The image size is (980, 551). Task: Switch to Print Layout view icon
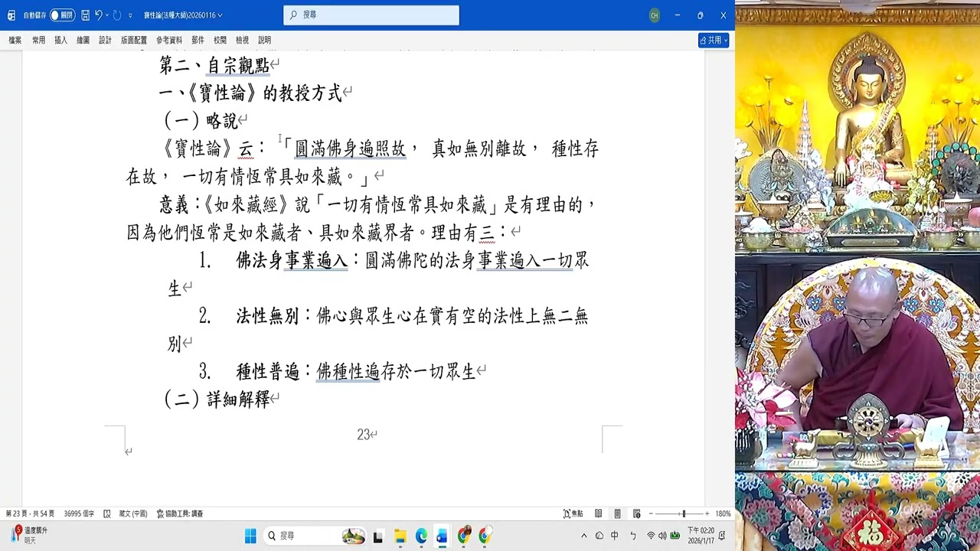(x=618, y=514)
